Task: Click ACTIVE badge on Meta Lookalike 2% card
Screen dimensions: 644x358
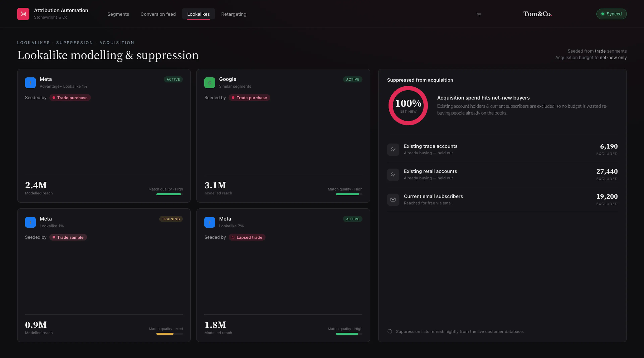Action: pyautogui.click(x=353, y=219)
